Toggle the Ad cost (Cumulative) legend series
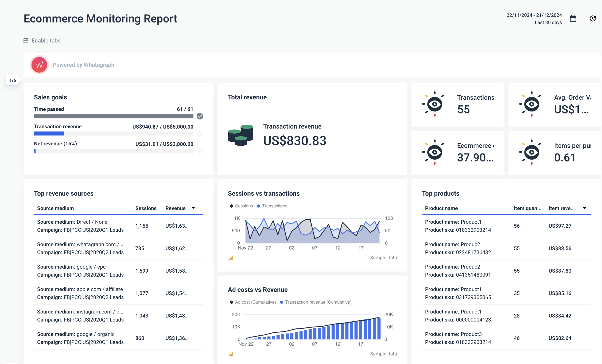 coord(253,302)
